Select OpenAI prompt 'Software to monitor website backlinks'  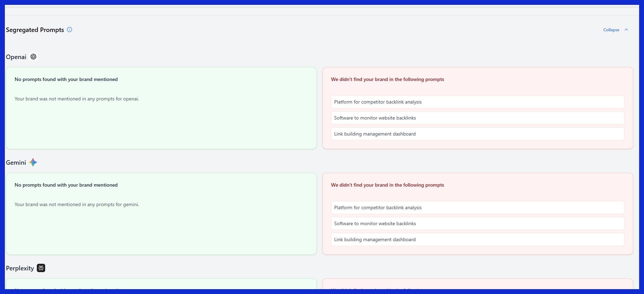tap(478, 118)
